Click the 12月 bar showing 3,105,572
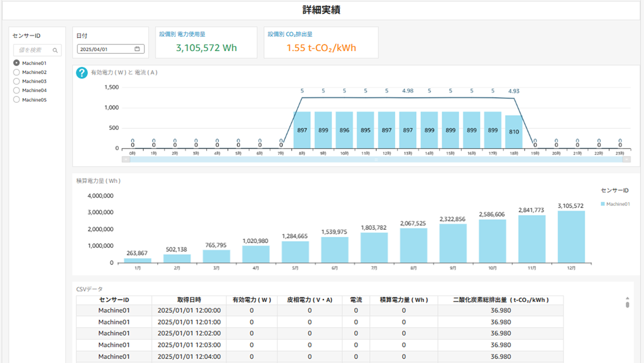644x363 pixels. click(571, 237)
